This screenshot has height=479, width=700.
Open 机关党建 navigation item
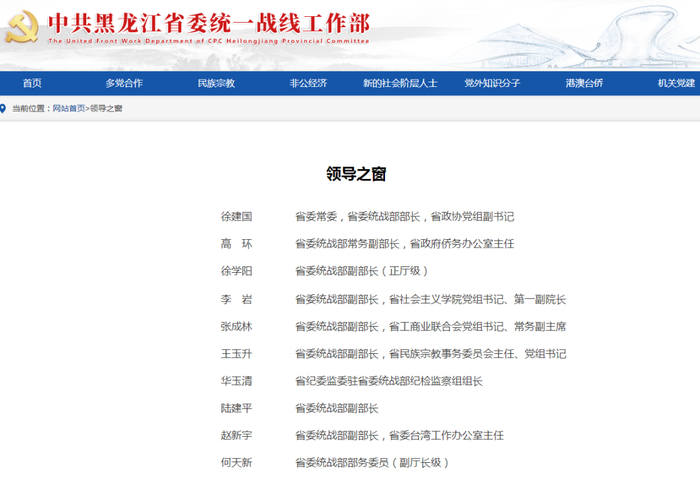pos(676,83)
